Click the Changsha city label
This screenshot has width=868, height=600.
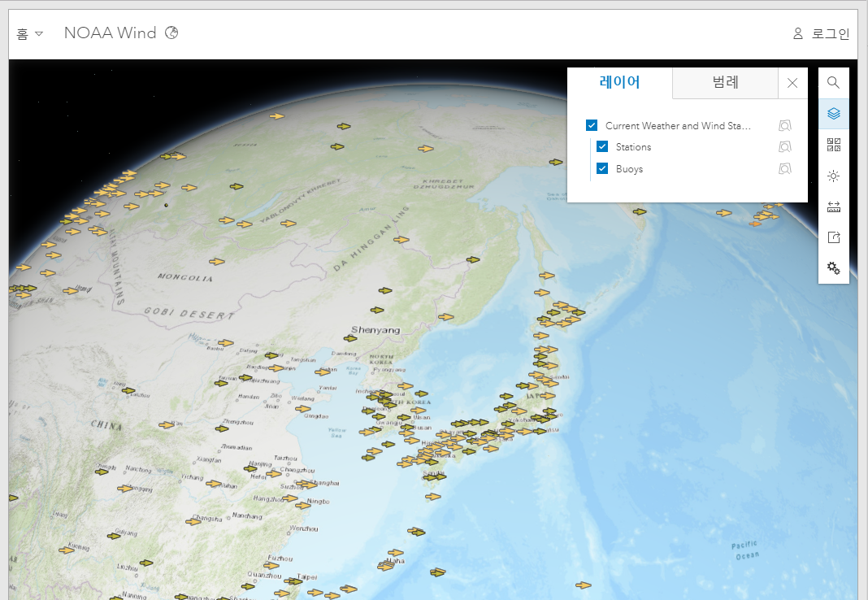pos(207,518)
